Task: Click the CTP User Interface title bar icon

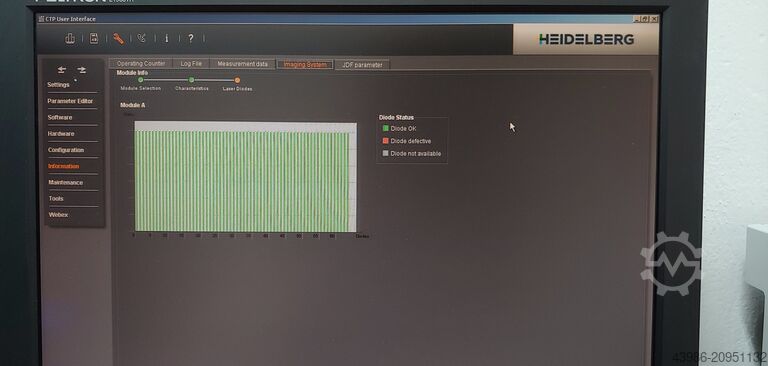Action: click(41, 19)
